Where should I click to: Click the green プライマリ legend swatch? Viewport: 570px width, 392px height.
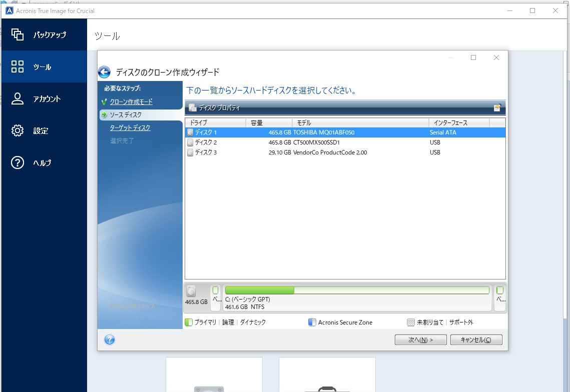click(x=188, y=322)
